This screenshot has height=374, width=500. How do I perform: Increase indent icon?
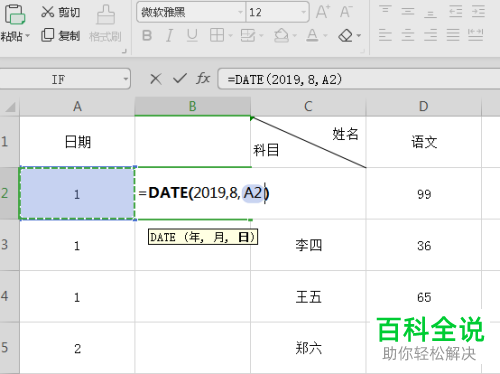[x=478, y=12]
